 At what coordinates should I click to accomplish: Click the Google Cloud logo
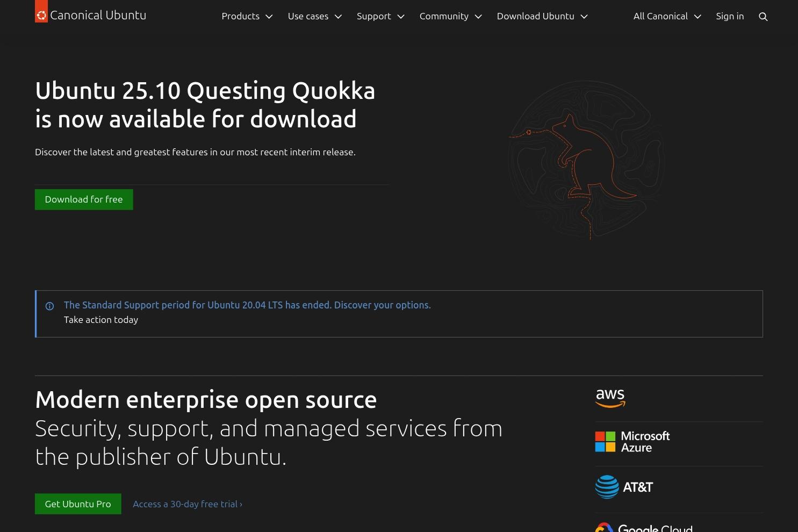click(644, 527)
